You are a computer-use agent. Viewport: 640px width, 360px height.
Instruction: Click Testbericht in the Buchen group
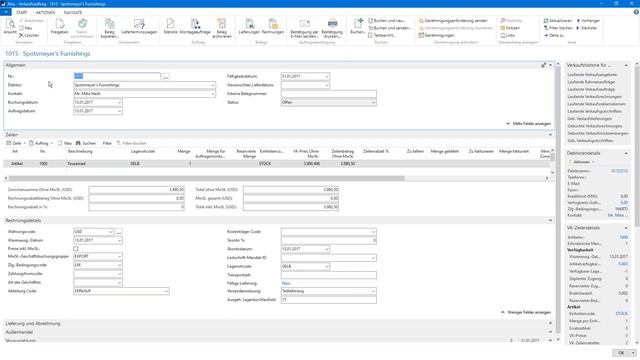[x=381, y=36]
